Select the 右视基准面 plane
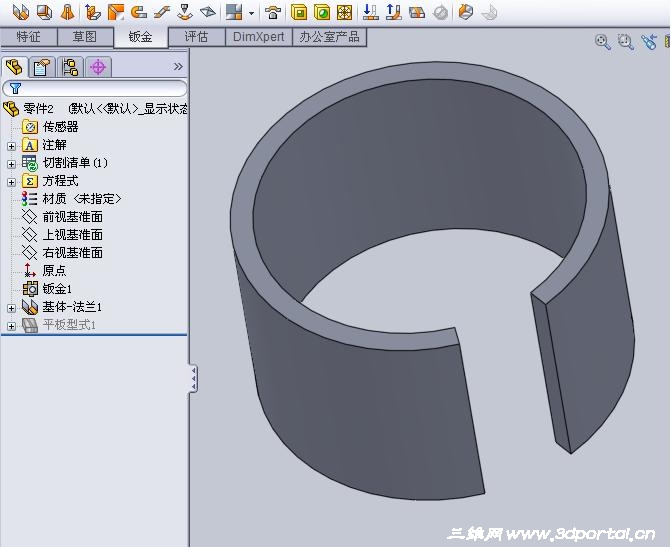 62,253
